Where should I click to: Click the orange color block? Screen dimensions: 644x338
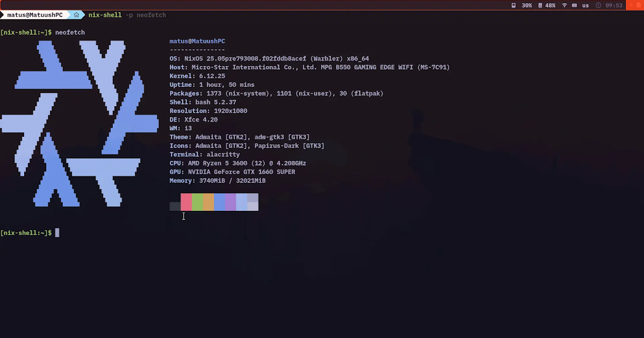click(x=208, y=202)
